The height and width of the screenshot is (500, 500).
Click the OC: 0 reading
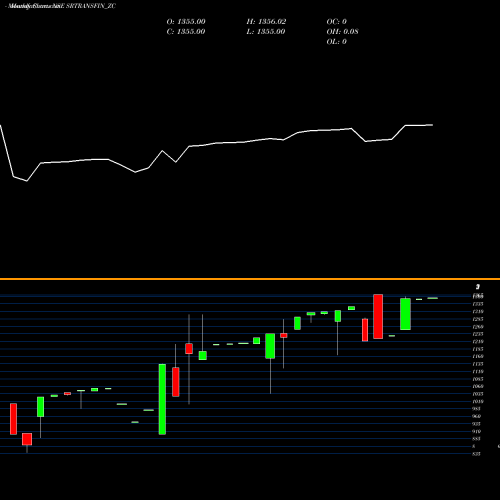(x=337, y=22)
